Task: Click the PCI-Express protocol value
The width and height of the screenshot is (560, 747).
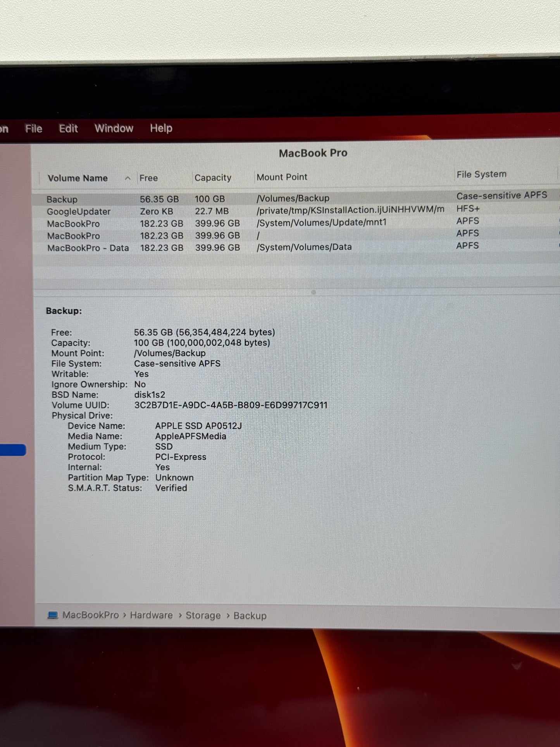Action: (x=181, y=457)
